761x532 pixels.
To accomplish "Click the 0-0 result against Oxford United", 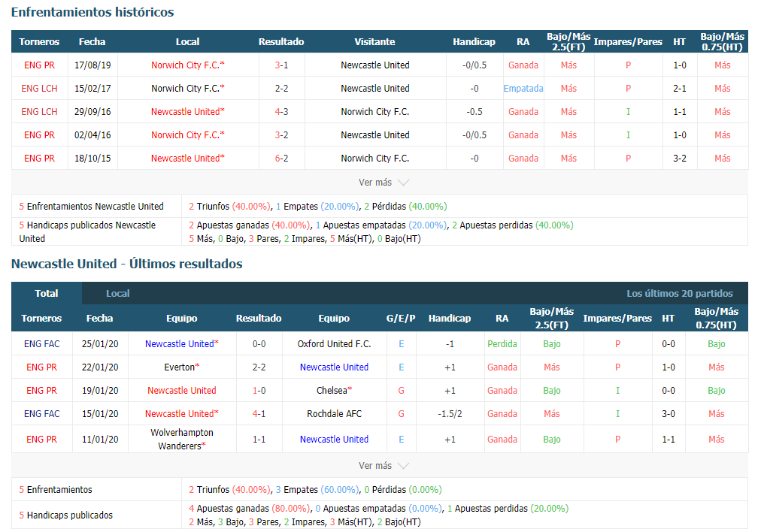I will tap(259, 344).
